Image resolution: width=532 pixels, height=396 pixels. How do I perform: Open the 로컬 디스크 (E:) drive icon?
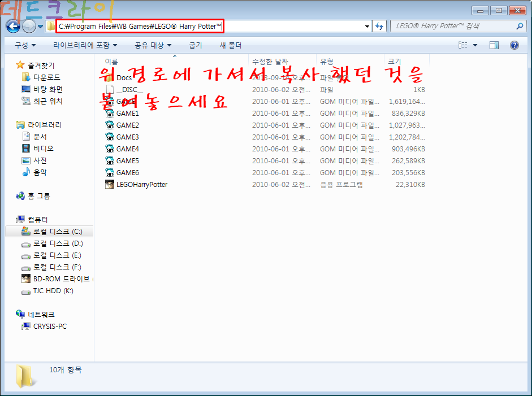coord(26,256)
